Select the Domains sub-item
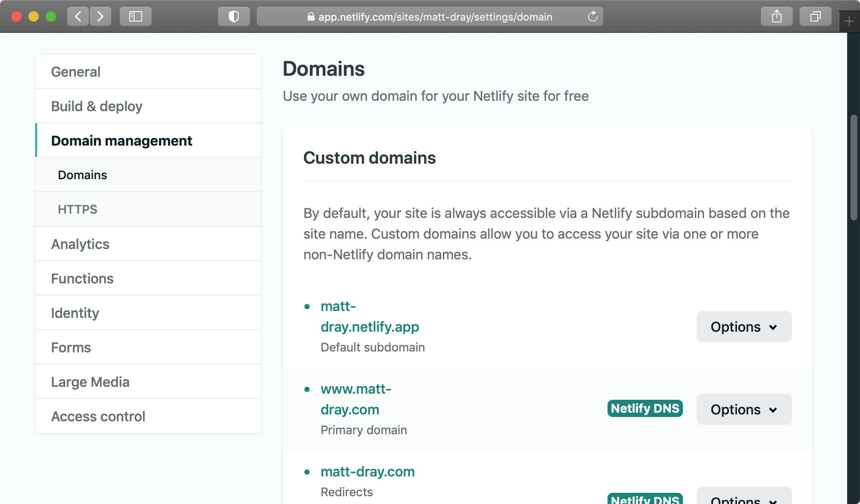Viewport: 860px width, 504px height. (148, 175)
